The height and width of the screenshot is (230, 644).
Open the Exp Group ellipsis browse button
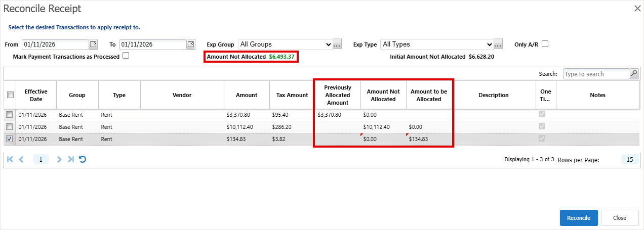pos(338,44)
